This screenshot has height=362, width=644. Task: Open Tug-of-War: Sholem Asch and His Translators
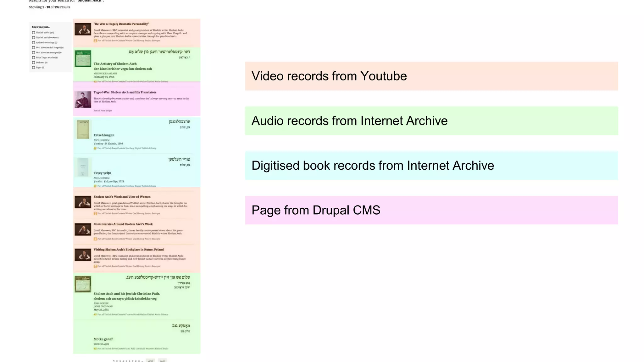coord(125,92)
